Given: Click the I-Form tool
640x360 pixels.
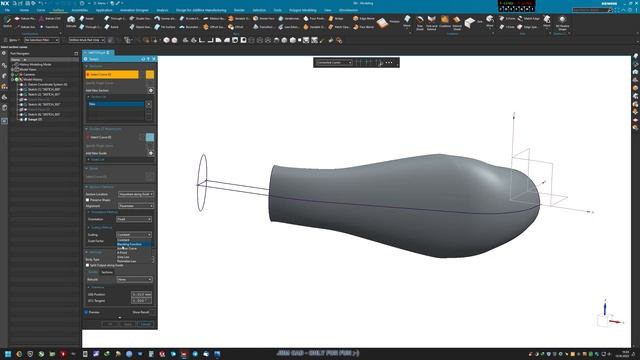Looking at the screenshot, I should pyautogui.click(x=507, y=27).
